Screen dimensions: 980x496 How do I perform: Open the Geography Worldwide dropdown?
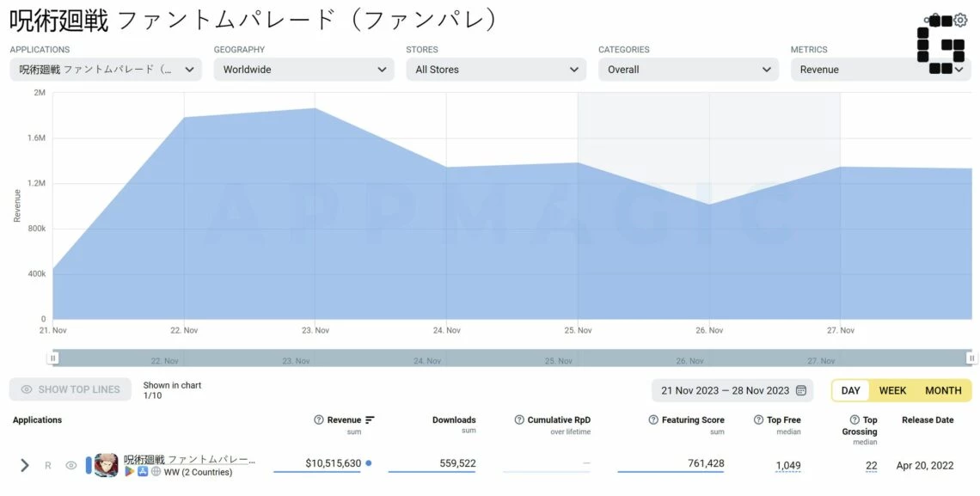[303, 70]
